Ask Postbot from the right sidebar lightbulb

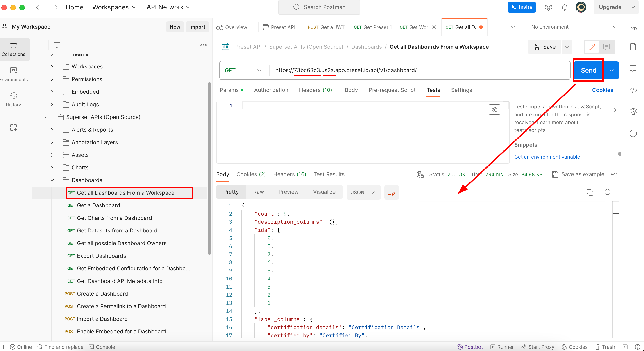point(633,112)
